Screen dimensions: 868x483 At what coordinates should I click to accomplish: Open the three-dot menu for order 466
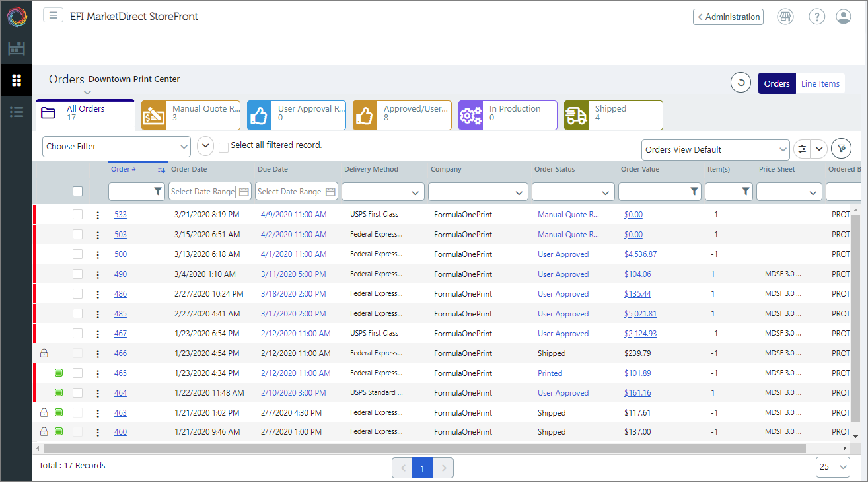click(98, 353)
